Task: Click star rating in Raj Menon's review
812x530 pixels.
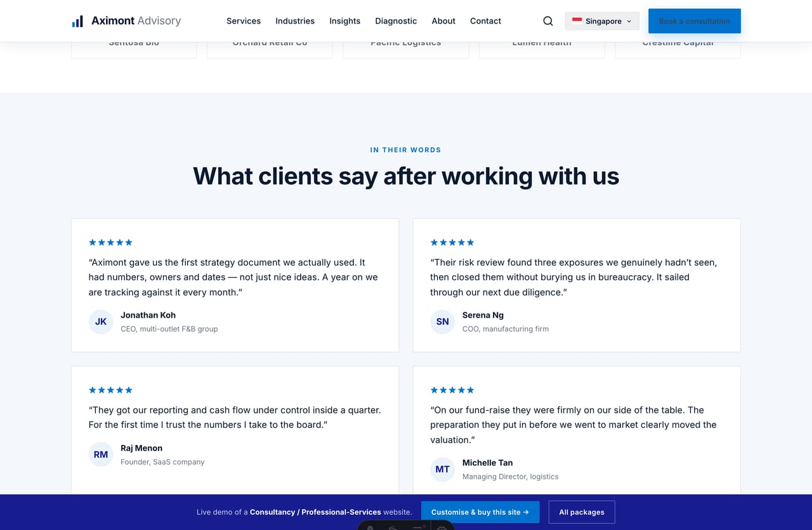Action: pos(111,390)
